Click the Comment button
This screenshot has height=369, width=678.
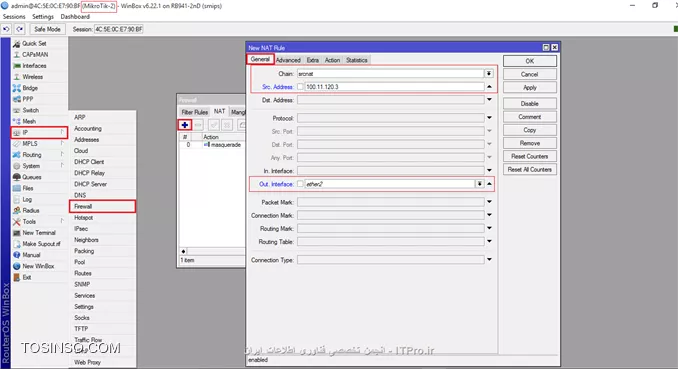click(x=530, y=117)
